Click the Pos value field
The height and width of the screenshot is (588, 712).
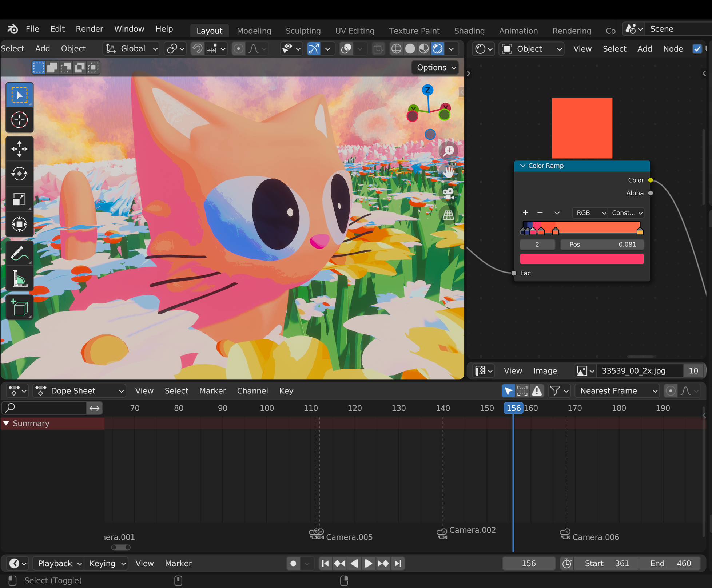tap(602, 245)
